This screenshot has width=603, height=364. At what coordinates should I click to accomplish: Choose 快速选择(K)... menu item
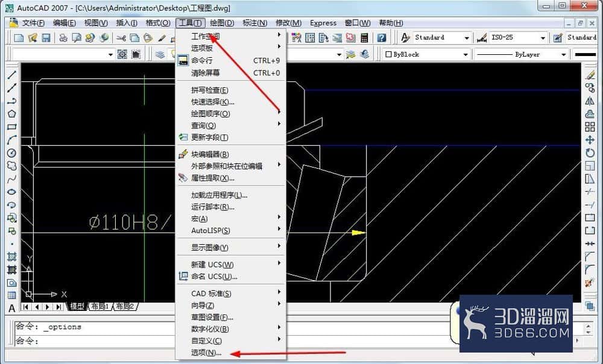coord(231,102)
